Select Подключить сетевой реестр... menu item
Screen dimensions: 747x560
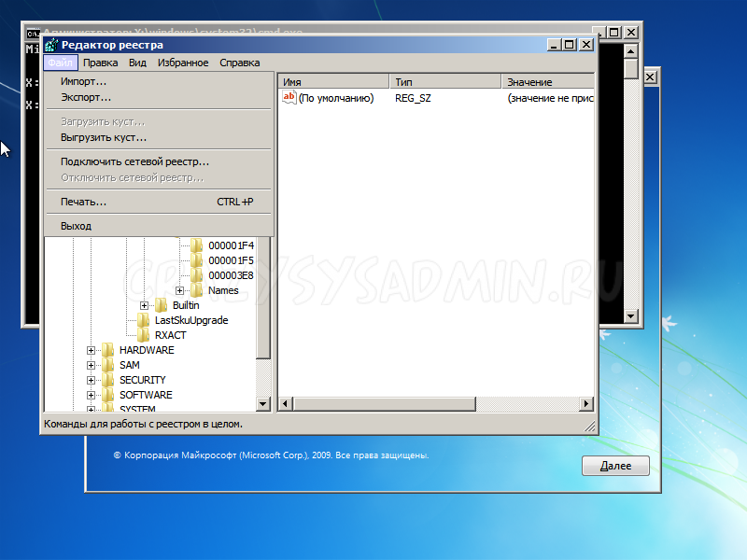click(134, 161)
